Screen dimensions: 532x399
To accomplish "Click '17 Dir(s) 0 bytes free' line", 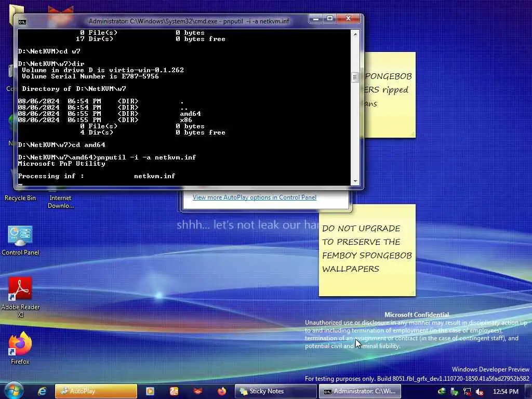I will pyautogui.click(x=151, y=39).
